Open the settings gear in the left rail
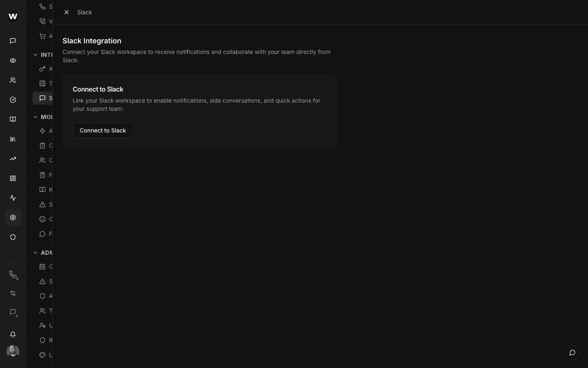 coord(13,218)
